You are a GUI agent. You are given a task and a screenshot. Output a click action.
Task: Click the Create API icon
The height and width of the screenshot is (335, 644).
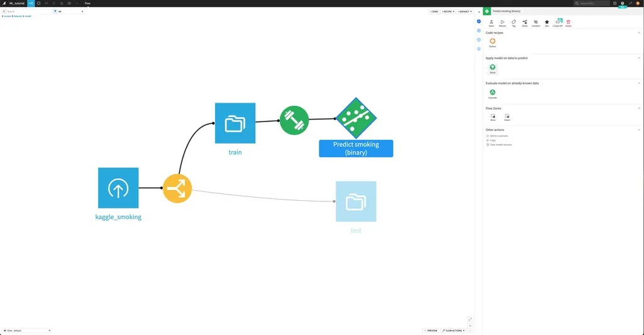558,23
